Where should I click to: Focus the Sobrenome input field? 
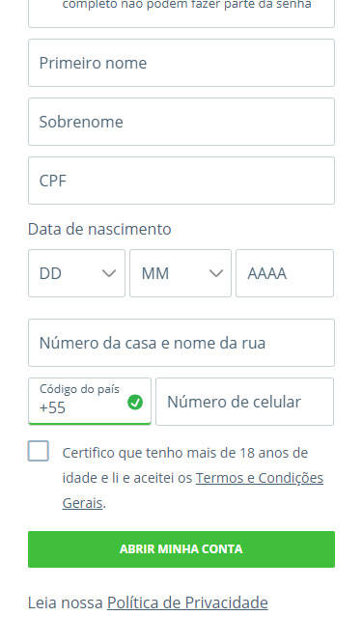click(x=181, y=122)
